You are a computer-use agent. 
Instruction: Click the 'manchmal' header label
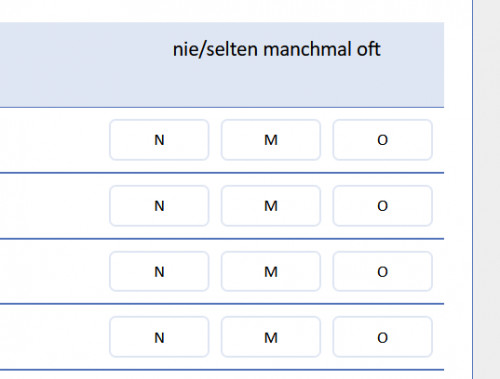coord(307,49)
